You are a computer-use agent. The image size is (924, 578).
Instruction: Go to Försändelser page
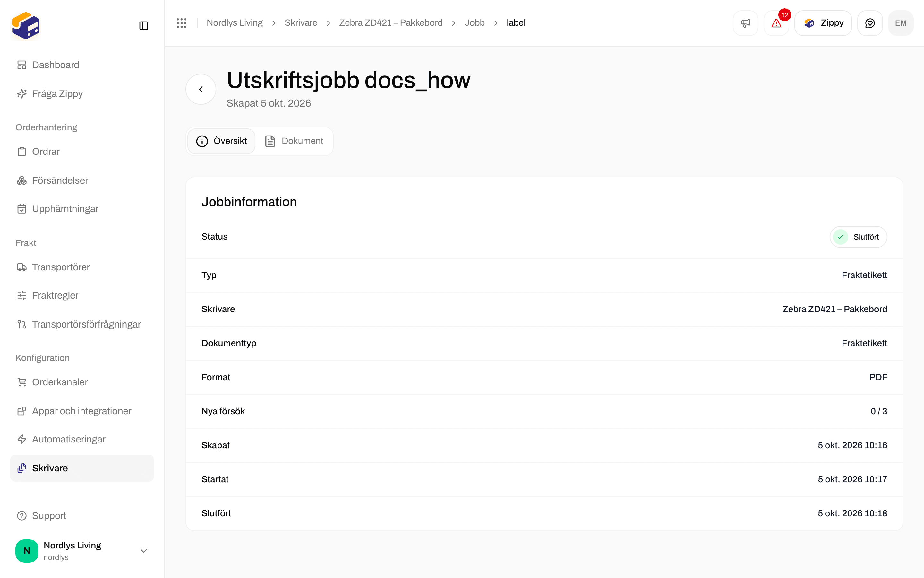pos(82,180)
